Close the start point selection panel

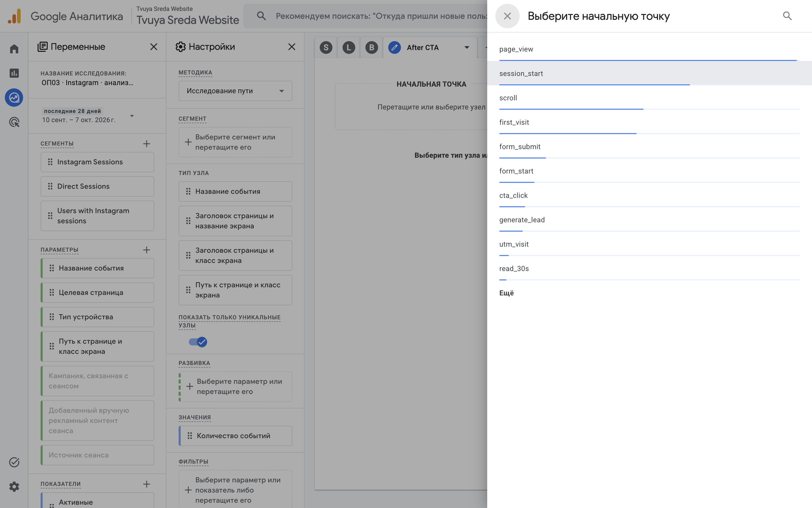pos(507,16)
